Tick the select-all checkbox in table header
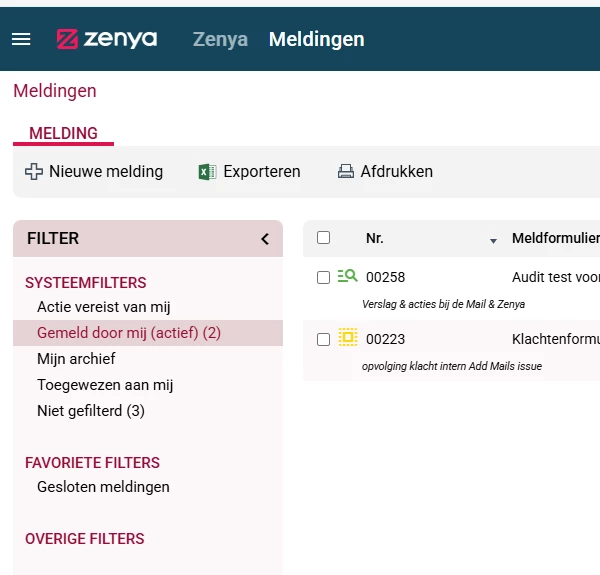The height and width of the screenshot is (575, 600). click(x=323, y=238)
